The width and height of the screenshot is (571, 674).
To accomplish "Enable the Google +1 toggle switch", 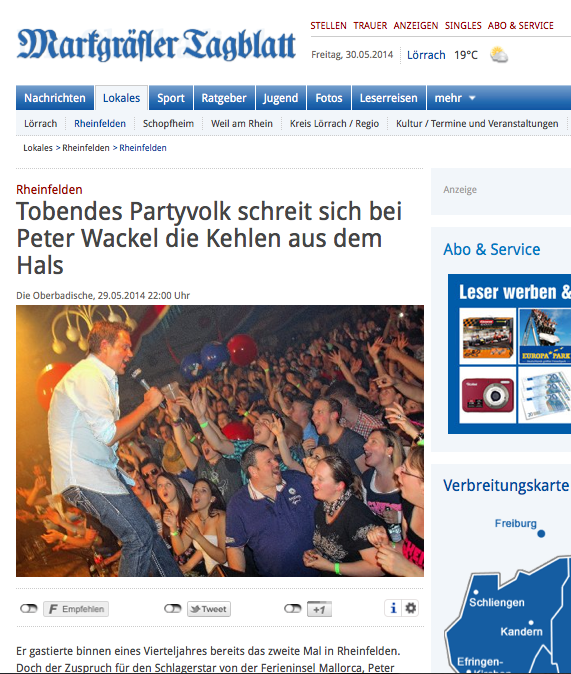I will click(x=293, y=609).
